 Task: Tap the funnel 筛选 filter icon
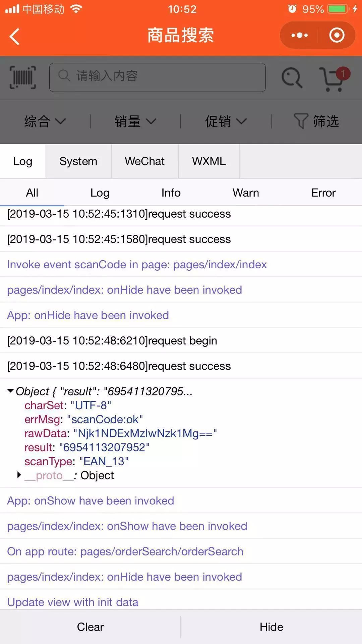(300, 121)
